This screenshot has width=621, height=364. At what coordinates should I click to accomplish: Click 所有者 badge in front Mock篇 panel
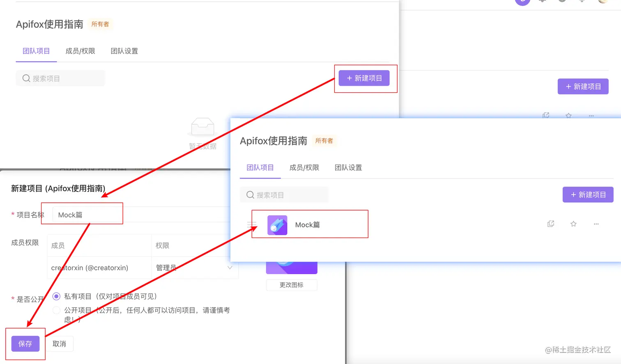pos(324,141)
